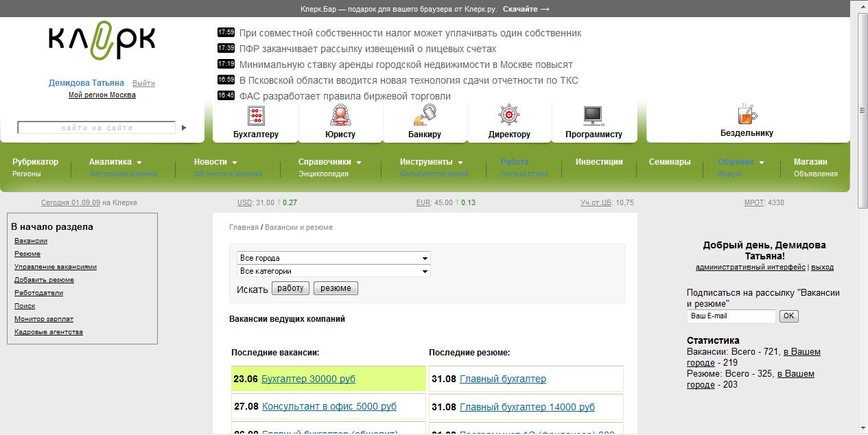Click Добавить резюме in sidebar
The height and width of the screenshot is (435, 868).
click(x=44, y=280)
